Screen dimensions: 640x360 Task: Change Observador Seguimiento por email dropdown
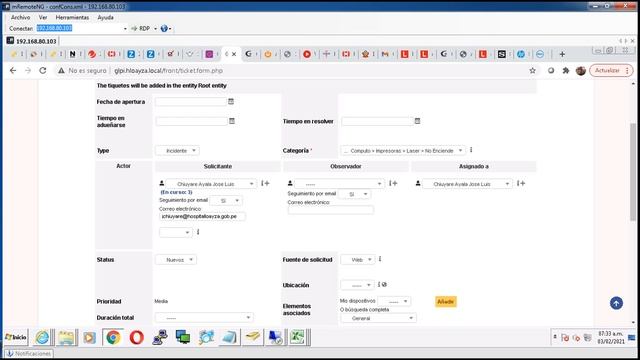[354, 194]
